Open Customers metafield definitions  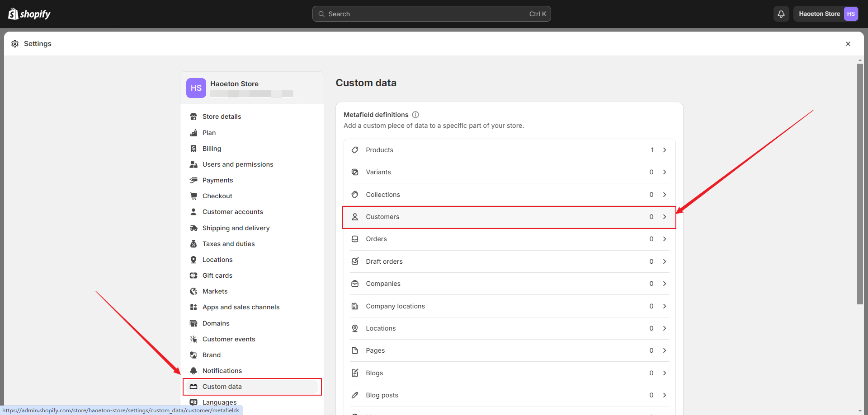coord(509,217)
